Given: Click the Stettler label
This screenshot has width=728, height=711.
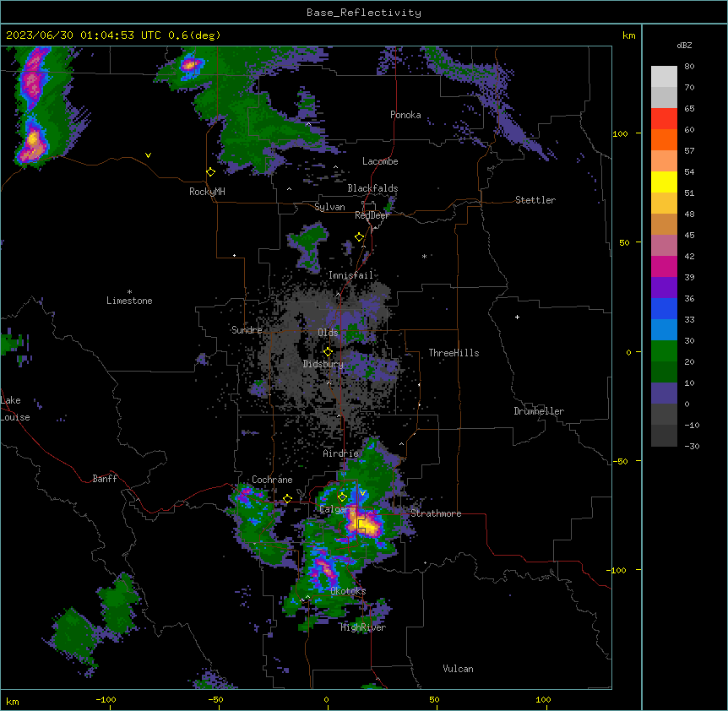Looking at the screenshot, I should tap(535, 200).
